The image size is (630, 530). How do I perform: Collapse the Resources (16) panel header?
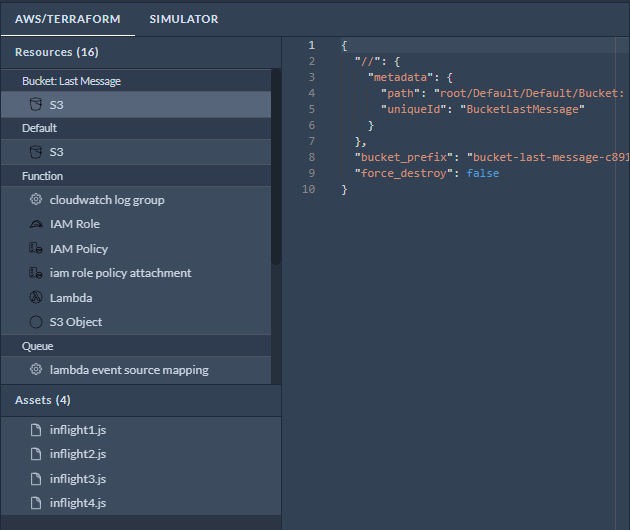click(56, 52)
